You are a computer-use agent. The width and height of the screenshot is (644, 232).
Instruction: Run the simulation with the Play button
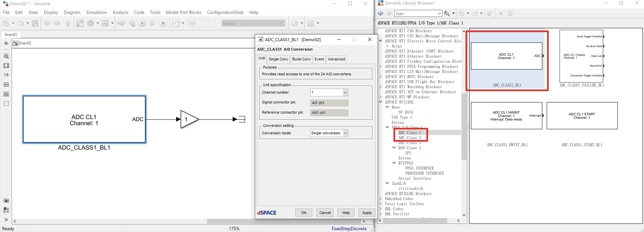(142, 23)
